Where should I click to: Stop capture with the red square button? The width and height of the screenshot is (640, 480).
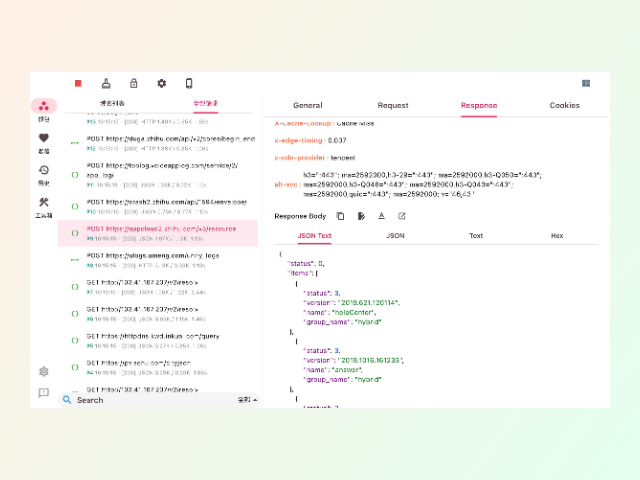click(x=78, y=83)
